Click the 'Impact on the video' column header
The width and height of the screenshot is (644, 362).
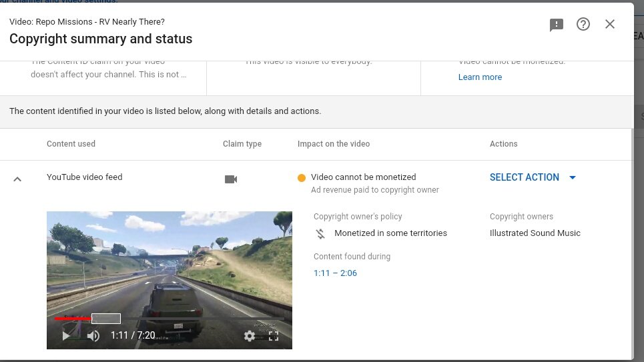[334, 143]
